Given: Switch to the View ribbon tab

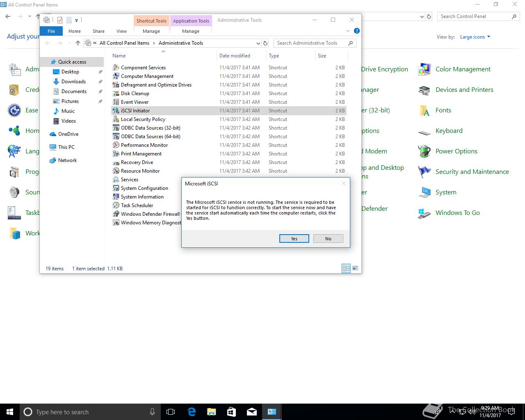Looking at the screenshot, I should coord(121,31).
